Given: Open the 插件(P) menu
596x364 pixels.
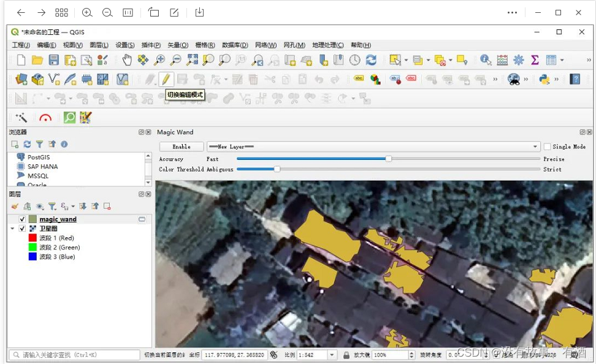Looking at the screenshot, I should pyautogui.click(x=151, y=45).
